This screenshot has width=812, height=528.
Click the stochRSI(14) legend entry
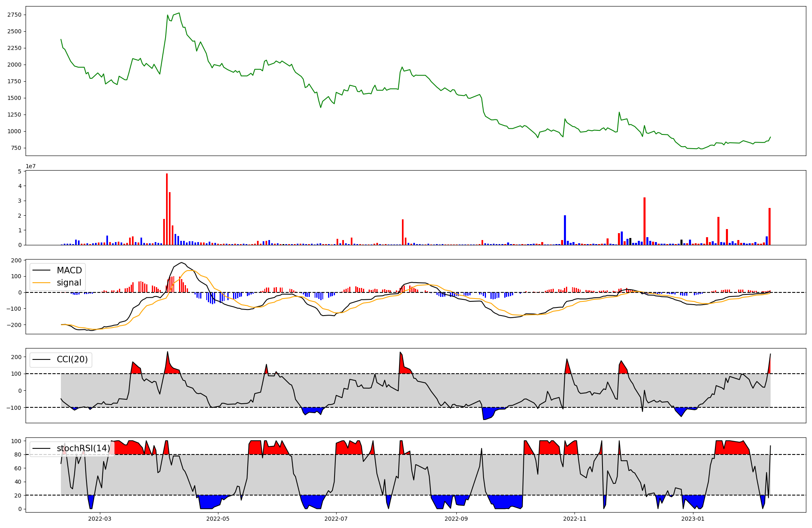pyautogui.click(x=83, y=448)
